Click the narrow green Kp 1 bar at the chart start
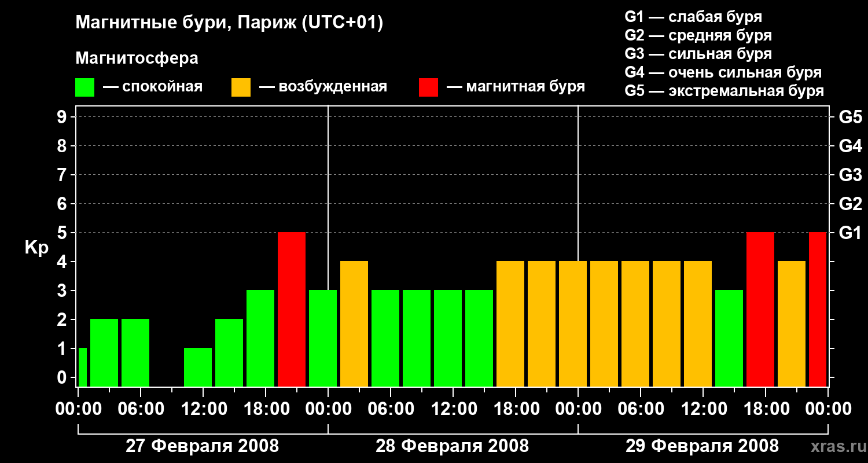This screenshot has width=868, height=463. [x=83, y=368]
